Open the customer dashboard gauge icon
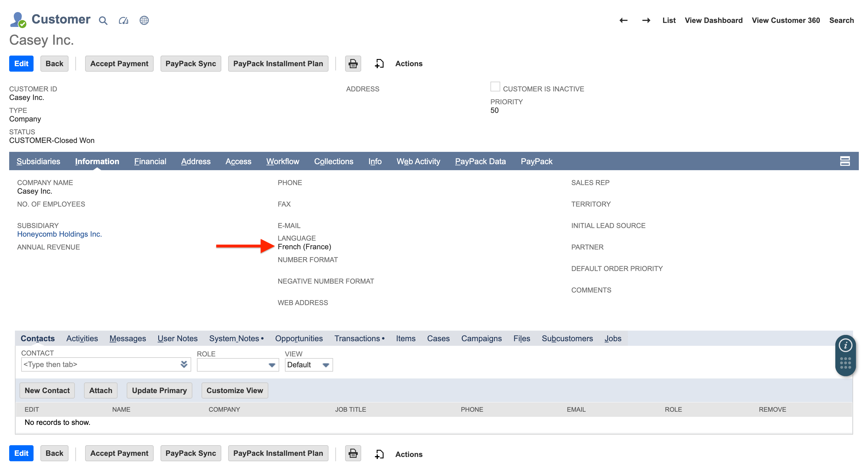 pos(123,20)
